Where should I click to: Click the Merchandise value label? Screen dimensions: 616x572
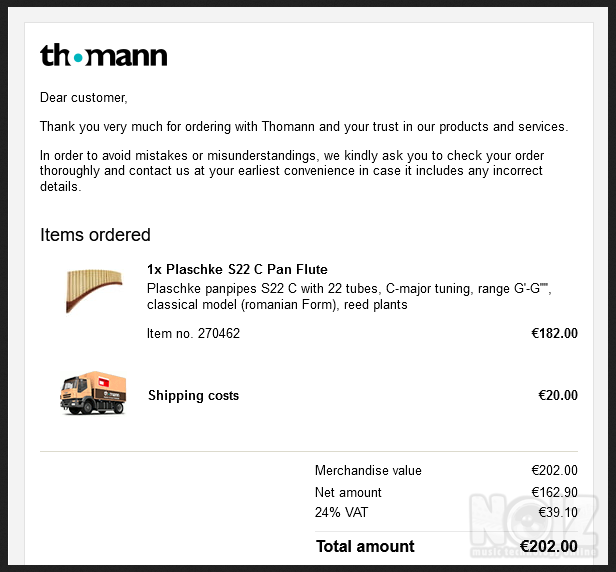pos(368,470)
